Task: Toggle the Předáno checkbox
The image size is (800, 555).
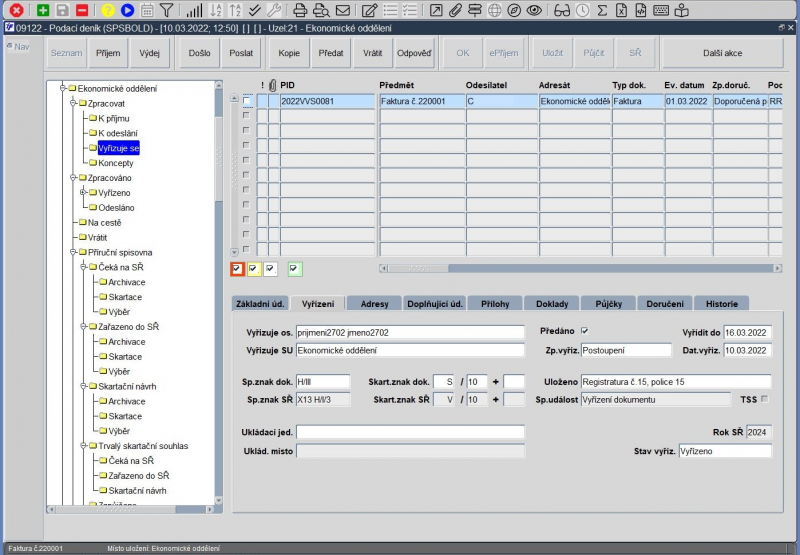Action: (585, 331)
